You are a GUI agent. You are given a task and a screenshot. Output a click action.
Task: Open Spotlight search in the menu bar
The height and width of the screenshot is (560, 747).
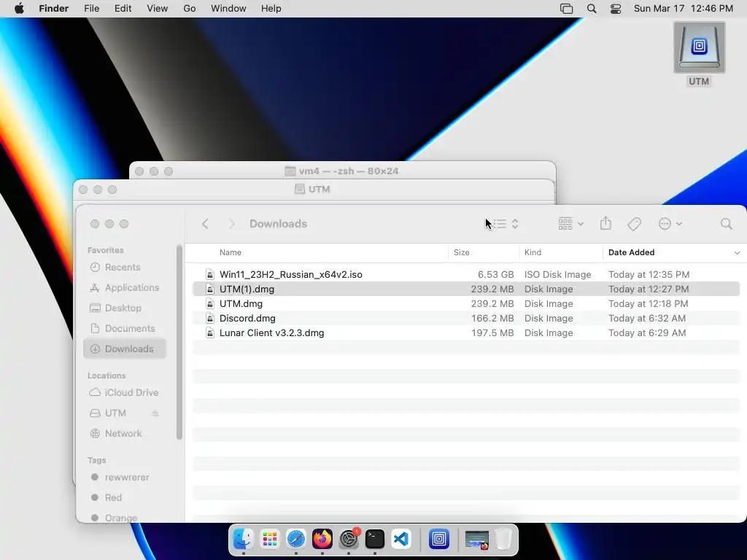point(592,9)
